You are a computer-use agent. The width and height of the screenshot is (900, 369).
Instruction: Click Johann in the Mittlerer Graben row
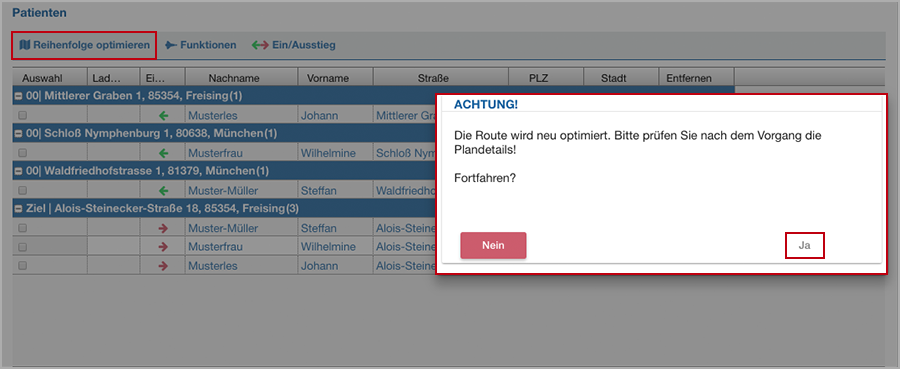coord(319,116)
